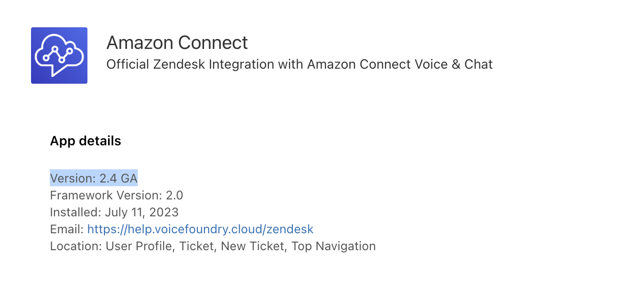This screenshot has height=285, width=644.
Task: Click the Amazon Connect app icon
Action: coord(59,55)
